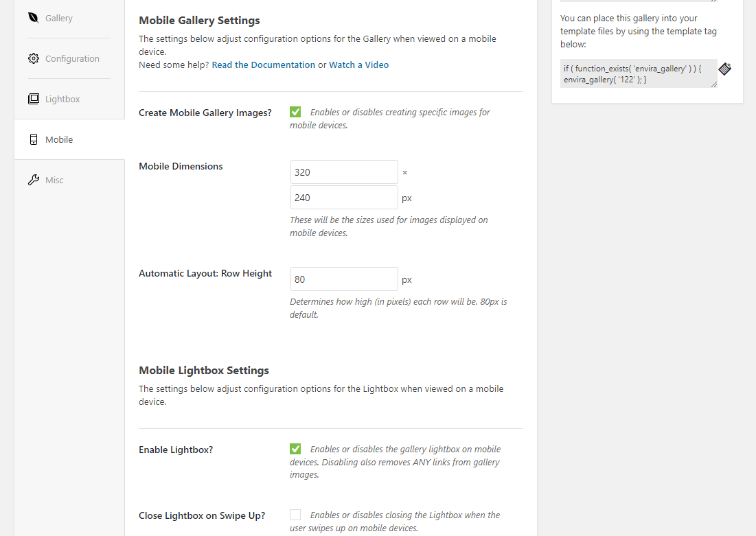Click the Mobile phone icon
The image size is (756, 536).
[33, 139]
